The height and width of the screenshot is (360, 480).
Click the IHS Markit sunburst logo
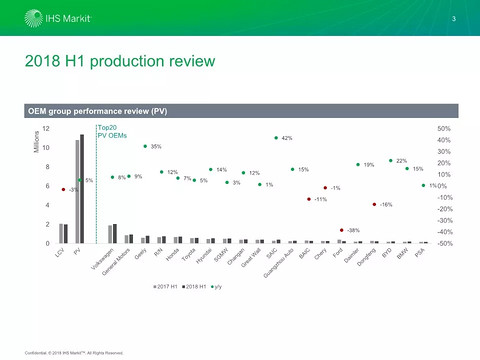click(34, 18)
